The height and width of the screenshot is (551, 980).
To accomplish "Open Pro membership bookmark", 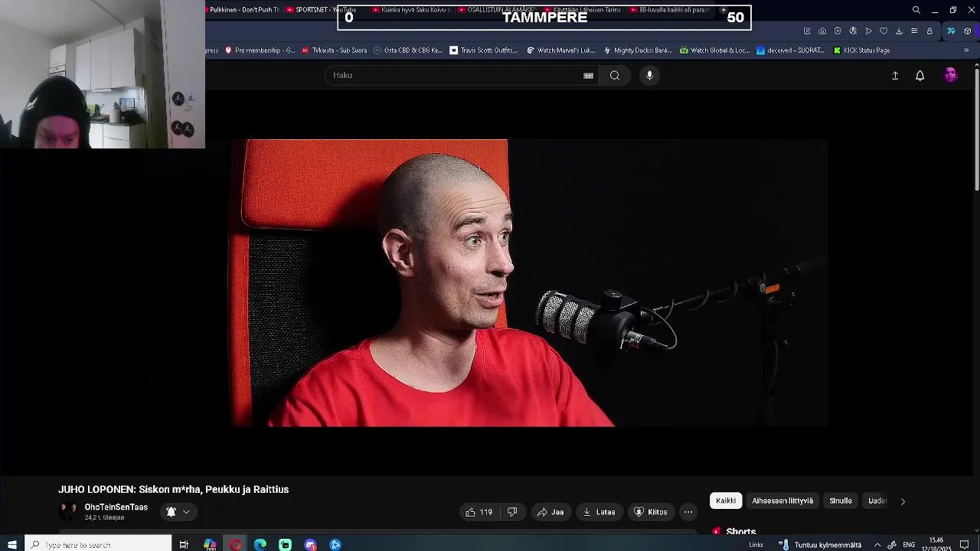I will [260, 51].
